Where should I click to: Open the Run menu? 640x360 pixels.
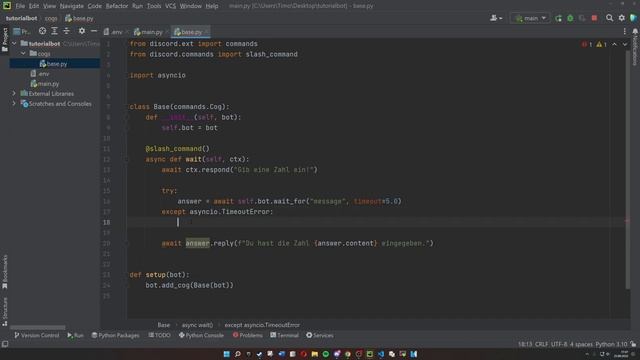click(x=138, y=6)
